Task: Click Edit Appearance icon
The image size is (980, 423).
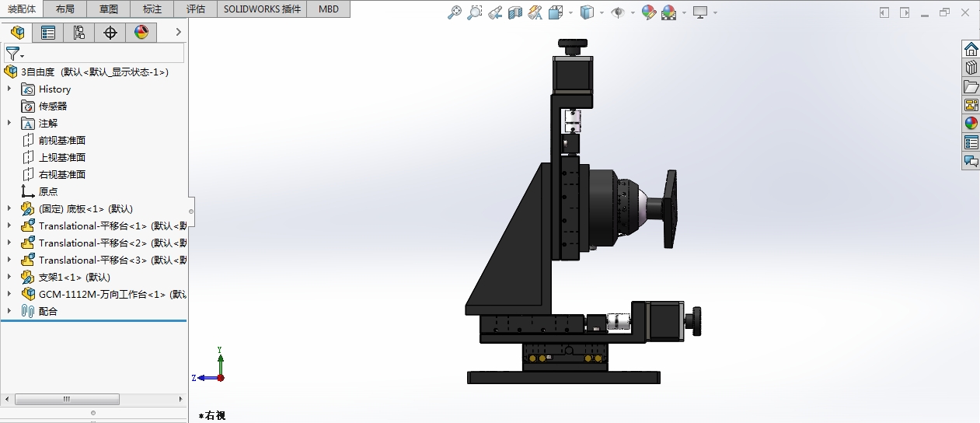Action: click(649, 12)
